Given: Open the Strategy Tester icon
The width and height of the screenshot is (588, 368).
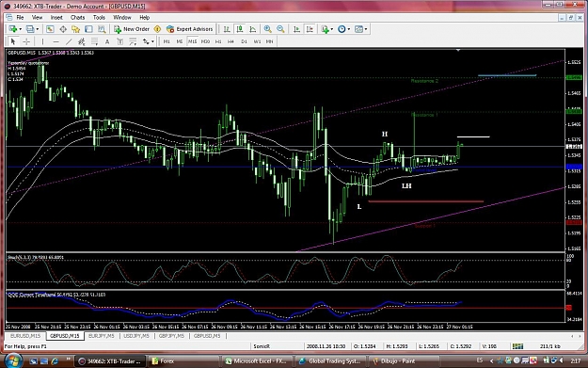Looking at the screenshot, I should (x=102, y=29).
